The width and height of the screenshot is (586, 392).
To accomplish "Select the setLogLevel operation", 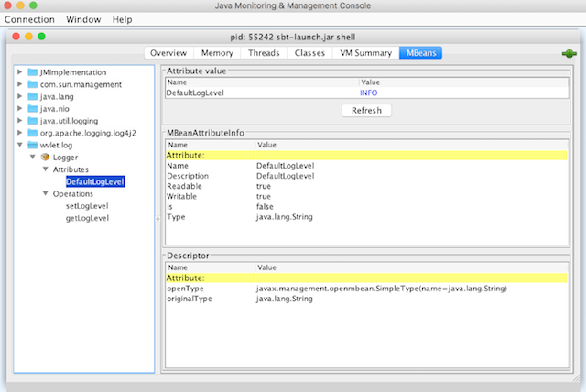I will tap(87, 206).
